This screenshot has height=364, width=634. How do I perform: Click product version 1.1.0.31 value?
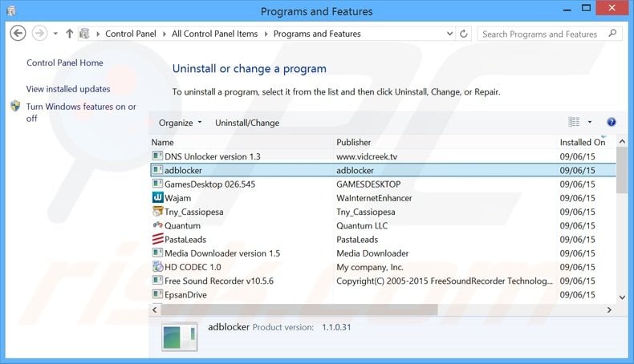coord(336,327)
